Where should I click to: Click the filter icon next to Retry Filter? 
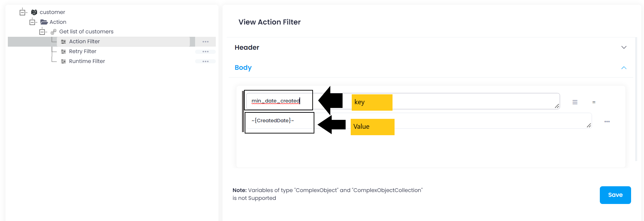tap(64, 51)
